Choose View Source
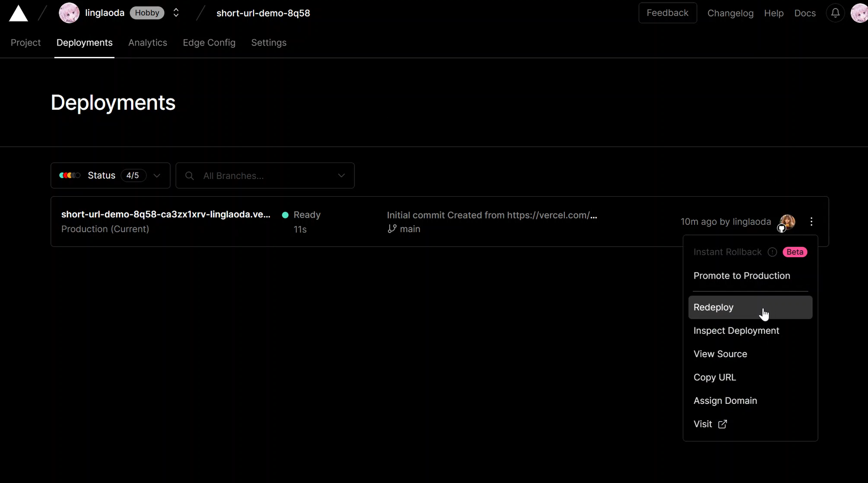Image resolution: width=868 pixels, height=483 pixels. coord(750,354)
